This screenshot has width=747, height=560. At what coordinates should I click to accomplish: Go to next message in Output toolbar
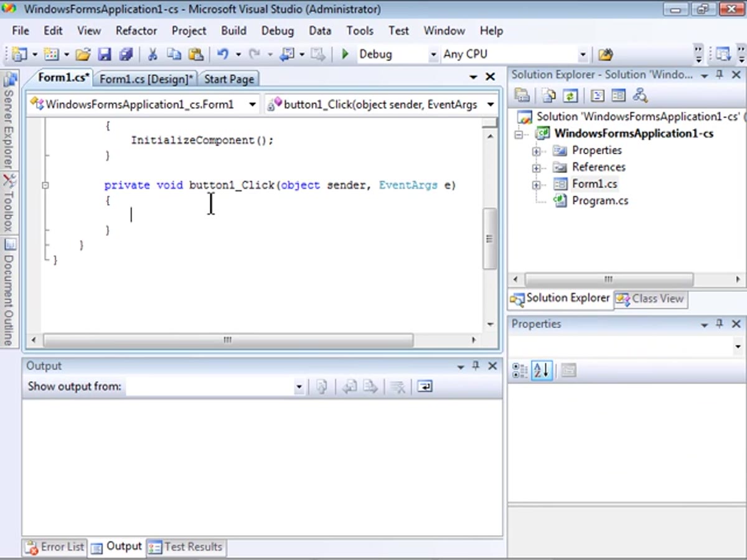point(371,387)
